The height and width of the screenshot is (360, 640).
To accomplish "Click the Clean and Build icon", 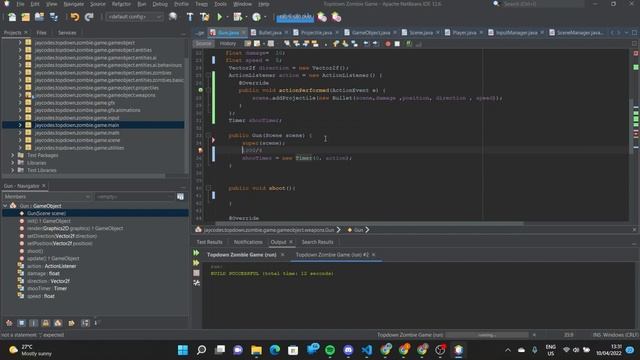I will 204,17.
